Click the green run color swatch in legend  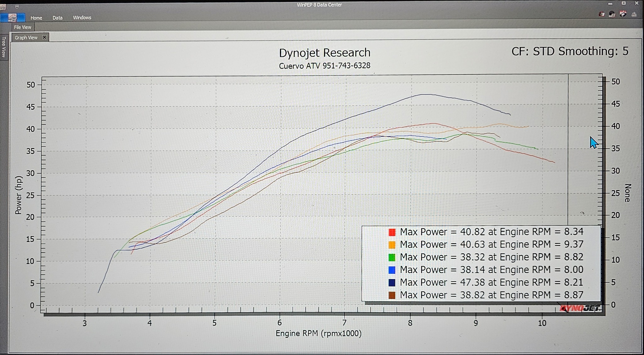[392, 258]
